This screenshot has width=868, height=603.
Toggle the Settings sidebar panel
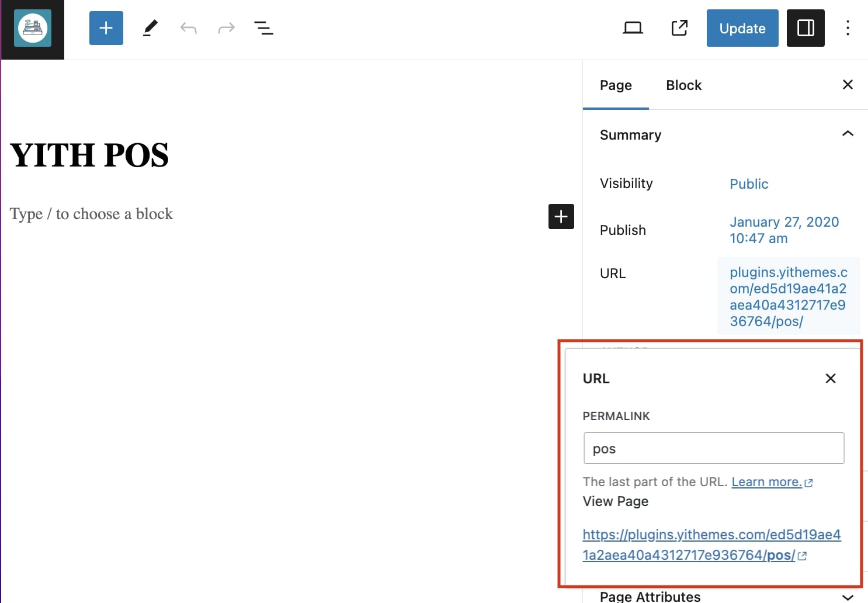click(x=805, y=28)
